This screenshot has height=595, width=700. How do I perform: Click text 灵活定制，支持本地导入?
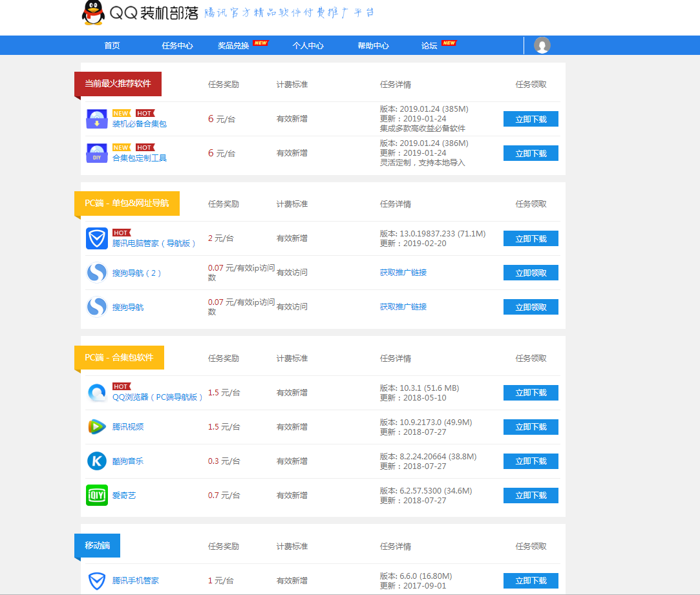[422, 163]
